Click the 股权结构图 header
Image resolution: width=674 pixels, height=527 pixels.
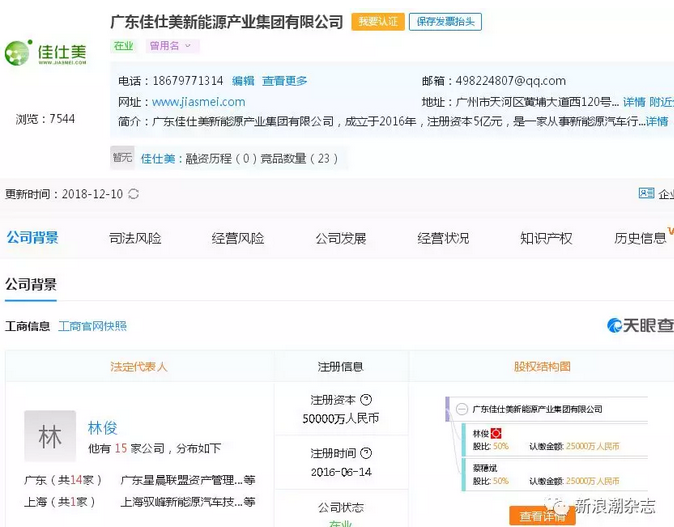coord(542,367)
